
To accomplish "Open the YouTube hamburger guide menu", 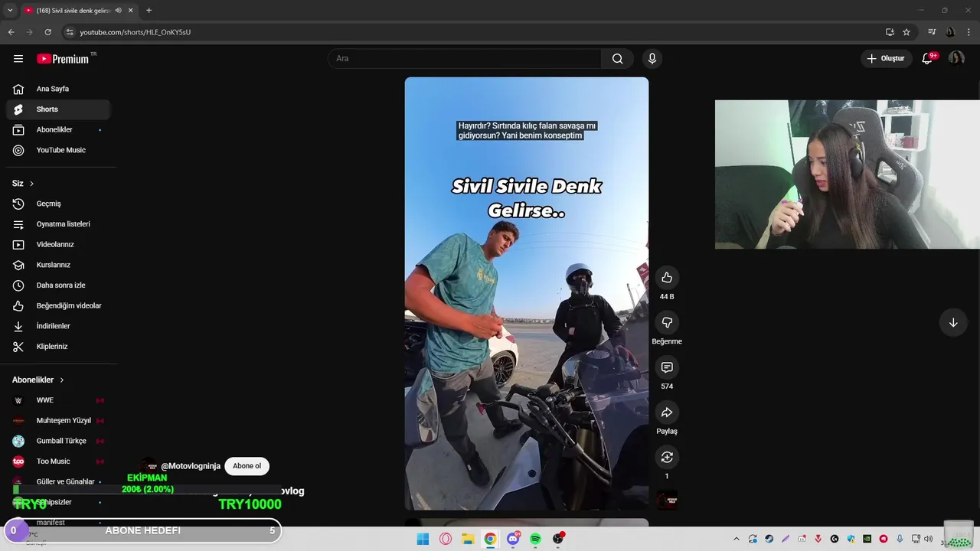I will coord(18,58).
